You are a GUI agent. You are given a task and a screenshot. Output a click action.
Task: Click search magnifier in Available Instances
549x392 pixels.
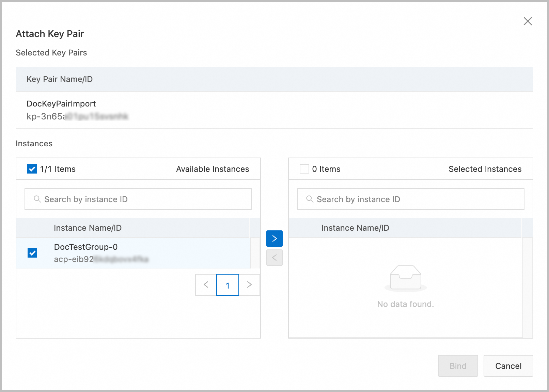point(37,199)
